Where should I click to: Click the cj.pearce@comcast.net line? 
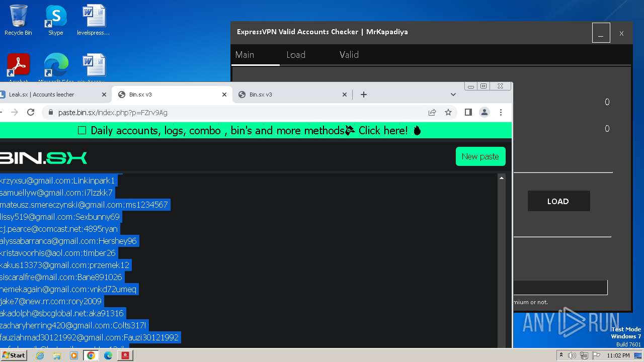tap(59, 229)
